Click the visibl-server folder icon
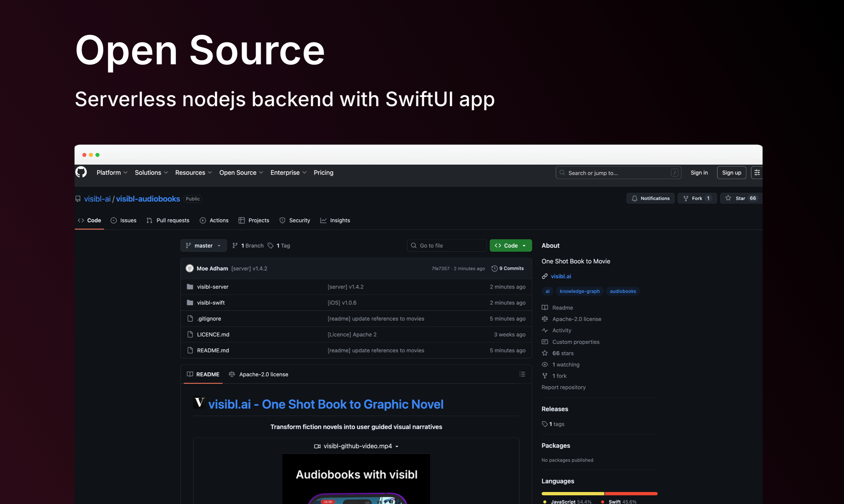The height and width of the screenshot is (504, 844). pyautogui.click(x=190, y=287)
